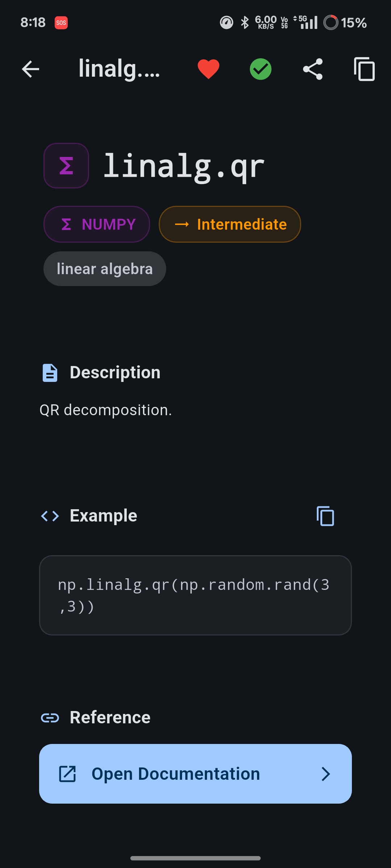The image size is (391, 868).
Task: Tap the green checkmark completion icon
Action: point(260,69)
